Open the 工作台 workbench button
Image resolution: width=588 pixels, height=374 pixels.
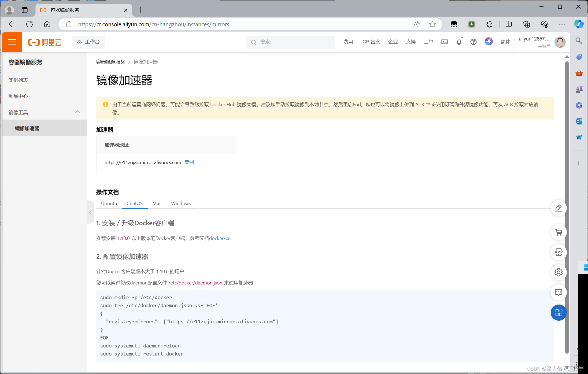[88, 42]
